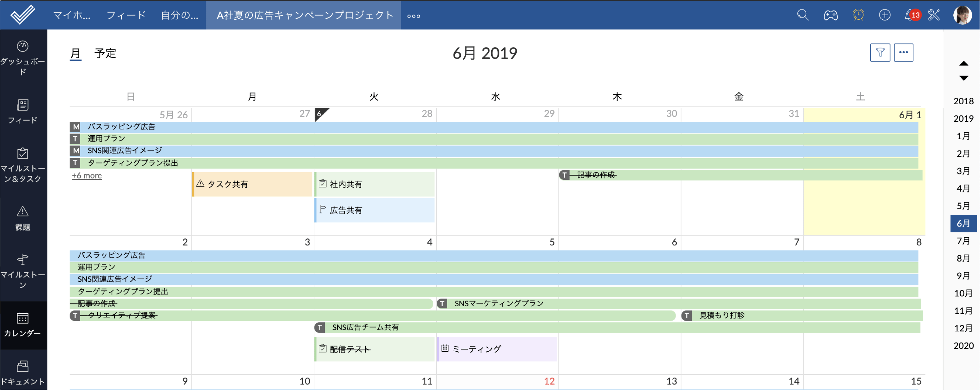Open the more options (...) menu beside filter
This screenshot has width=980, height=390.
(x=904, y=52)
